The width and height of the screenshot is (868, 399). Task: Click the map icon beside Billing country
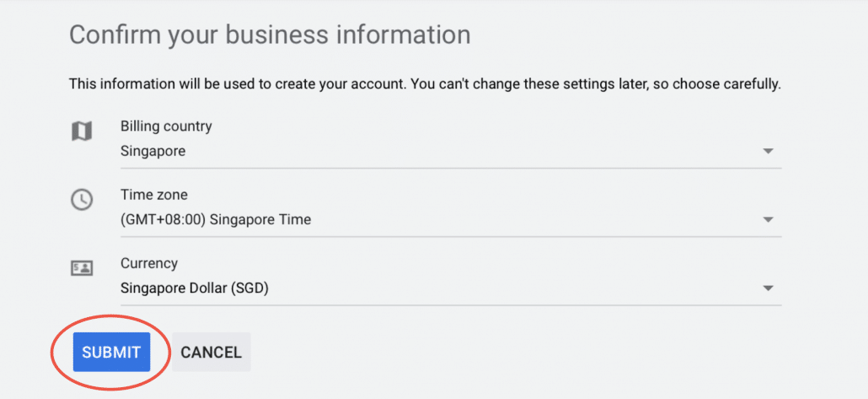pyautogui.click(x=82, y=132)
